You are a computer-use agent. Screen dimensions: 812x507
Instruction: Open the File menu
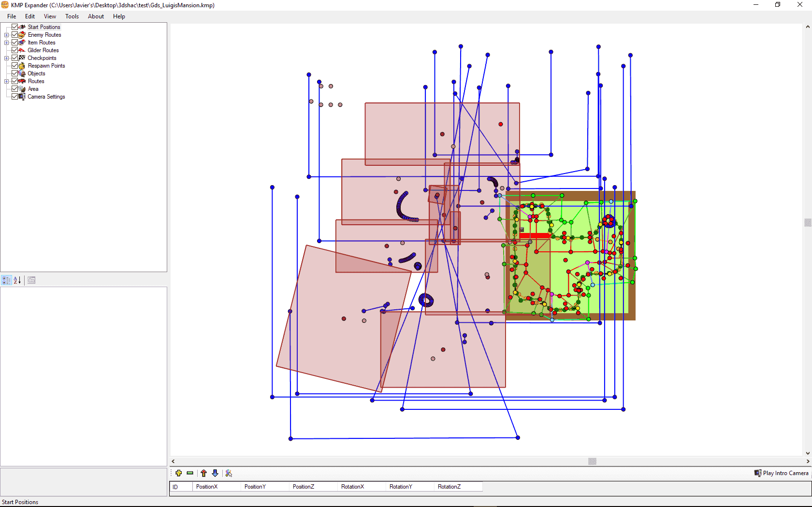pos(12,16)
